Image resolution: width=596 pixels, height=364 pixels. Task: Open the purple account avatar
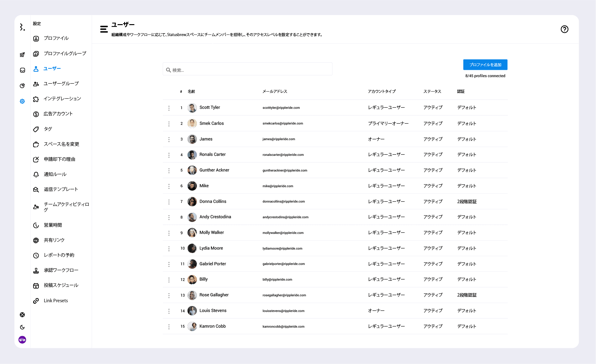22,340
